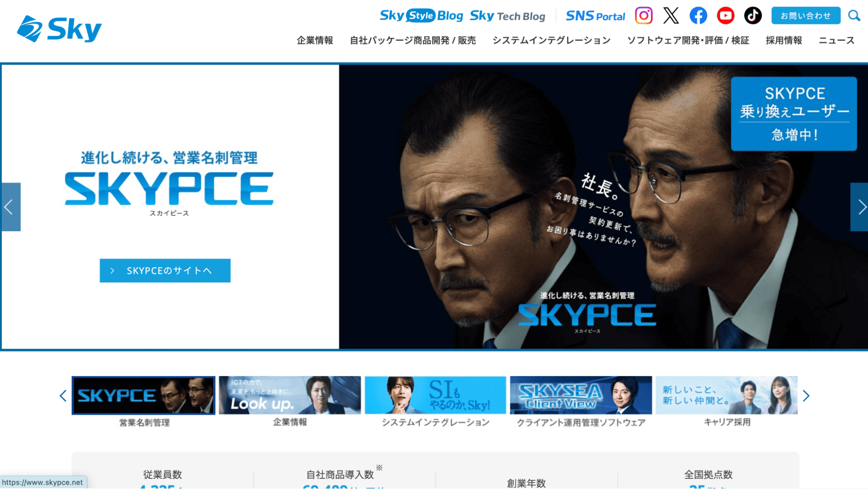Open 企業情報 menu item
Screen dimensions: 868x489
pos(315,40)
